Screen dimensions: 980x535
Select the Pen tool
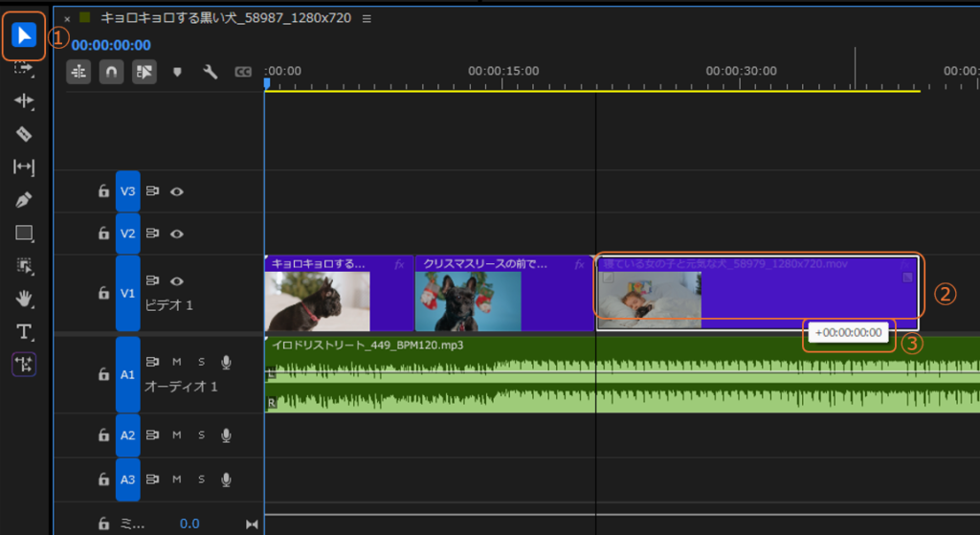[x=25, y=199]
